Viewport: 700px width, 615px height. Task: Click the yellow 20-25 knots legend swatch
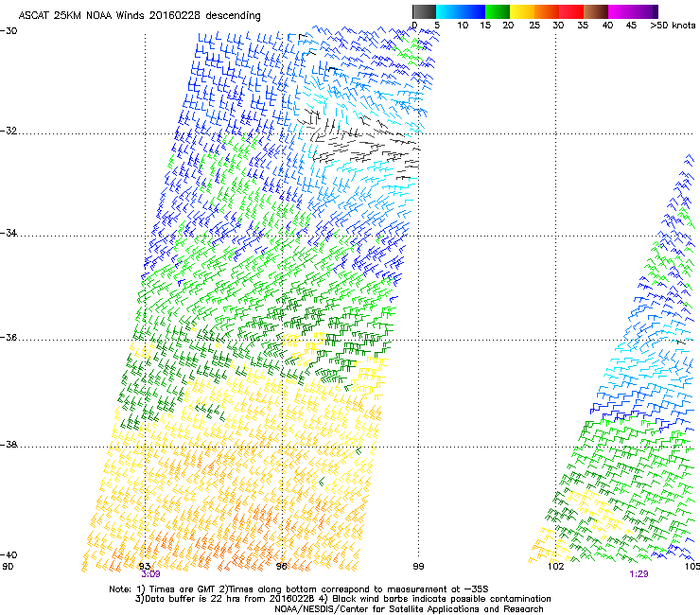pyautogui.click(x=522, y=11)
